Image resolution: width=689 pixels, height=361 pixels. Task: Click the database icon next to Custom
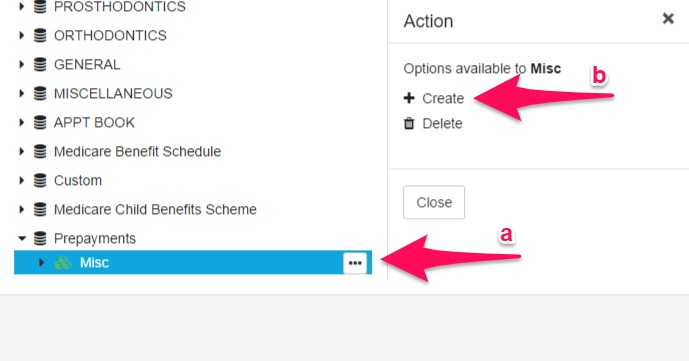click(x=40, y=180)
